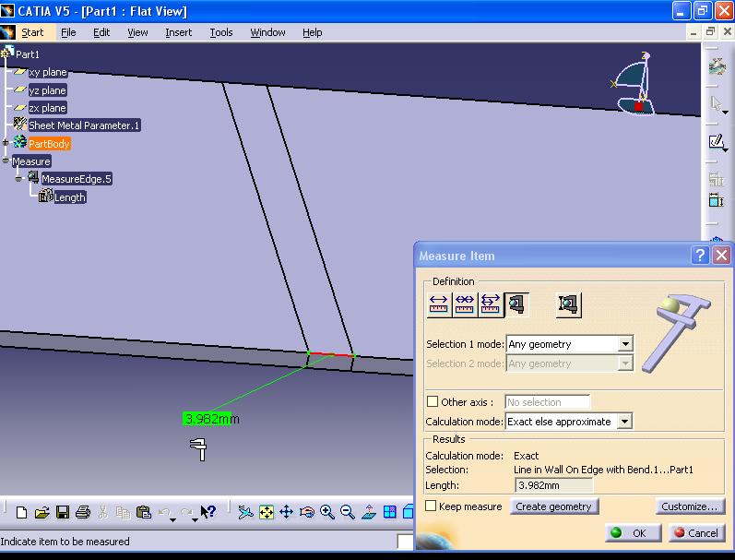Image resolution: width=735 pixels, height=560 pixels.
Task: Expand the PartBody tree node
Action: 6,143
